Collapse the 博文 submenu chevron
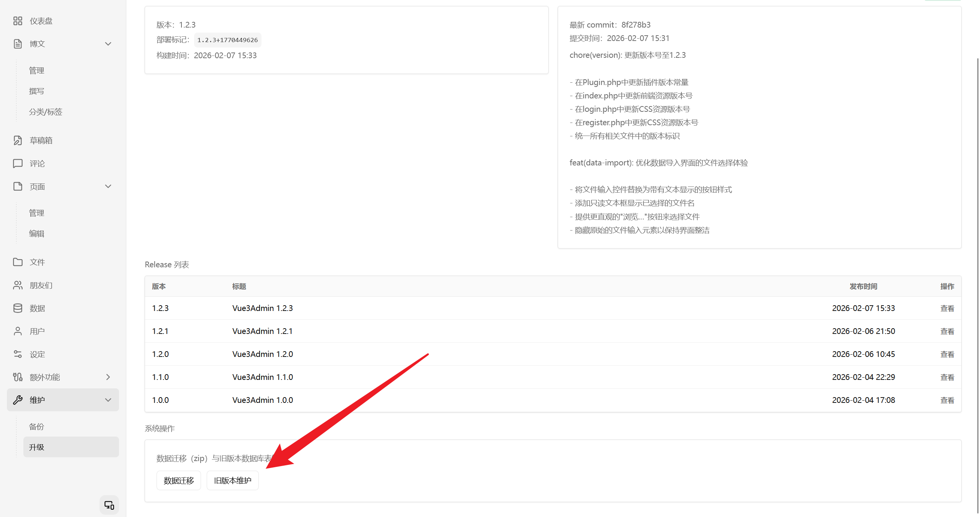This screenshot has width=980, height=517. pos(108,44)
